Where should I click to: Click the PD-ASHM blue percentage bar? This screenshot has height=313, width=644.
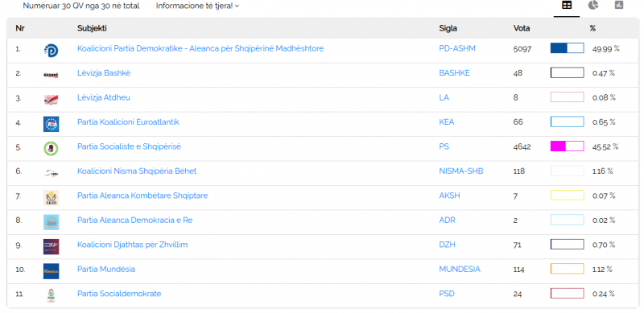coord(568,48)
